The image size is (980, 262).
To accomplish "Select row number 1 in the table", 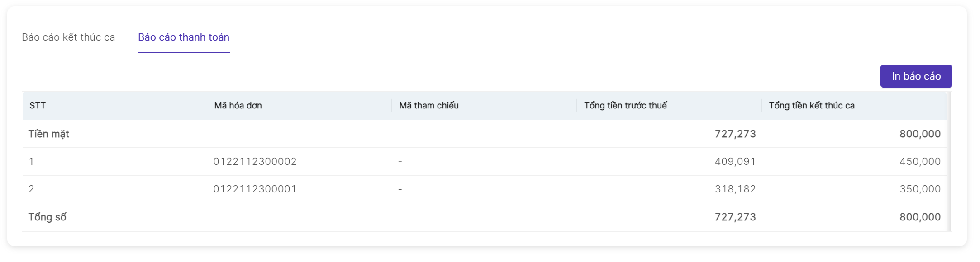I will [x=31, y=162].
